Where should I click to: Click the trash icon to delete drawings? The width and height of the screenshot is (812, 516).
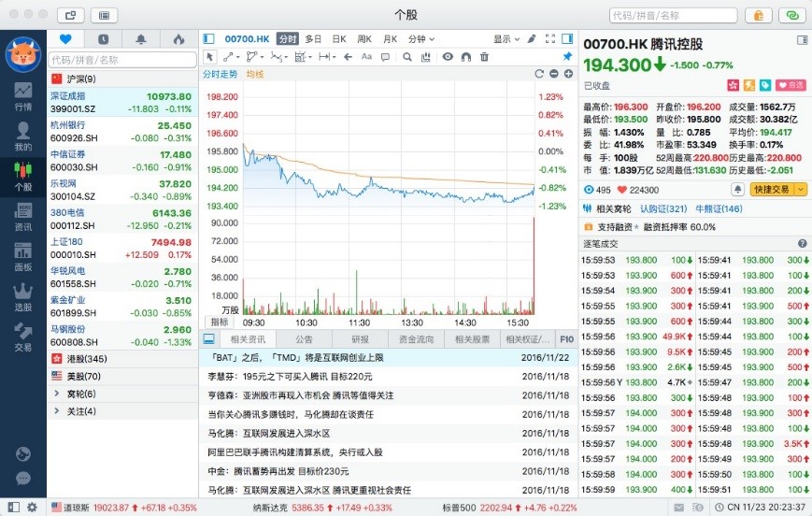pyautogui.click(x=484, y=57)
